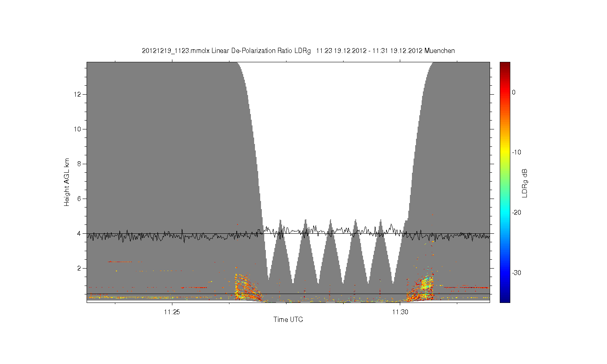Click the height axis label '6'
Image resolution: width=607 pixels, height=364 pixels.
(79, 199)
